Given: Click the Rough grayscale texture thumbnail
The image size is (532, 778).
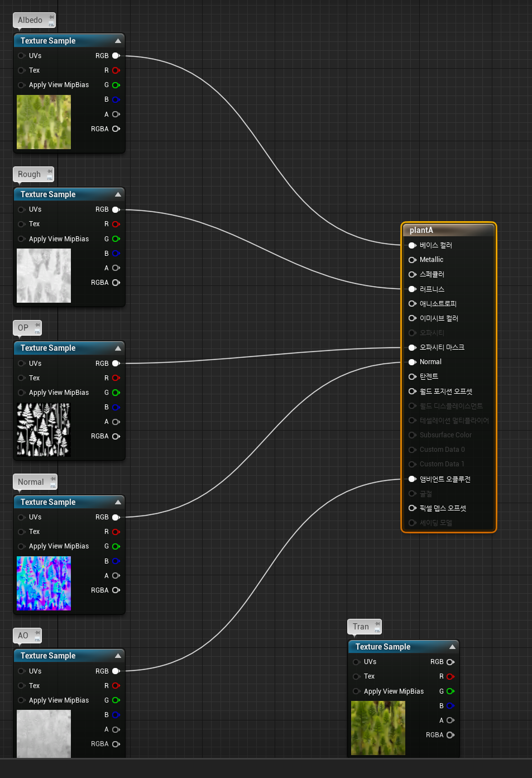Looking at the screenshot, I should tap(44, 276).
